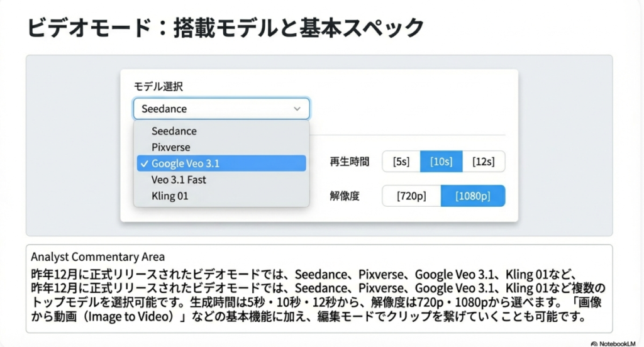Click the NotebookLM logo icon

[594, 343]
